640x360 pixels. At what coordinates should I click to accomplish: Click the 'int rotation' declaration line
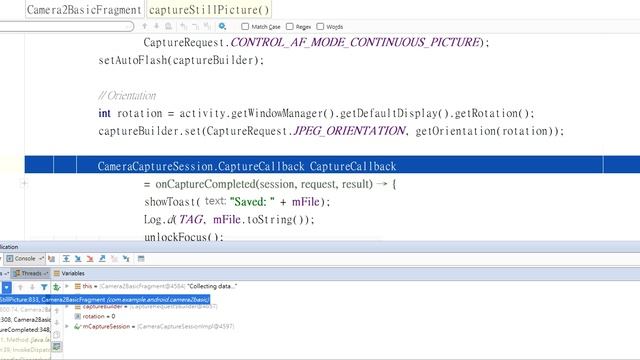pyautogui.click(x=316, y=113)
